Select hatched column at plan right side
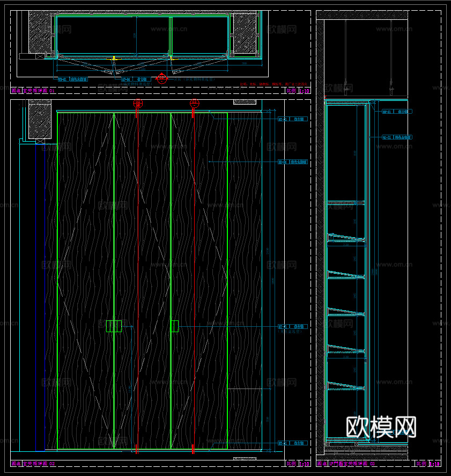Screen dimensions: 451x476 244,33
